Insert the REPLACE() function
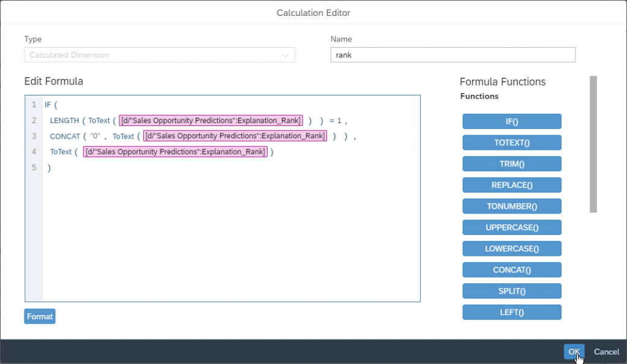Image resolution: width=627 pixels, height=364 pixels. pyautogui.click(x=512, y=185)
